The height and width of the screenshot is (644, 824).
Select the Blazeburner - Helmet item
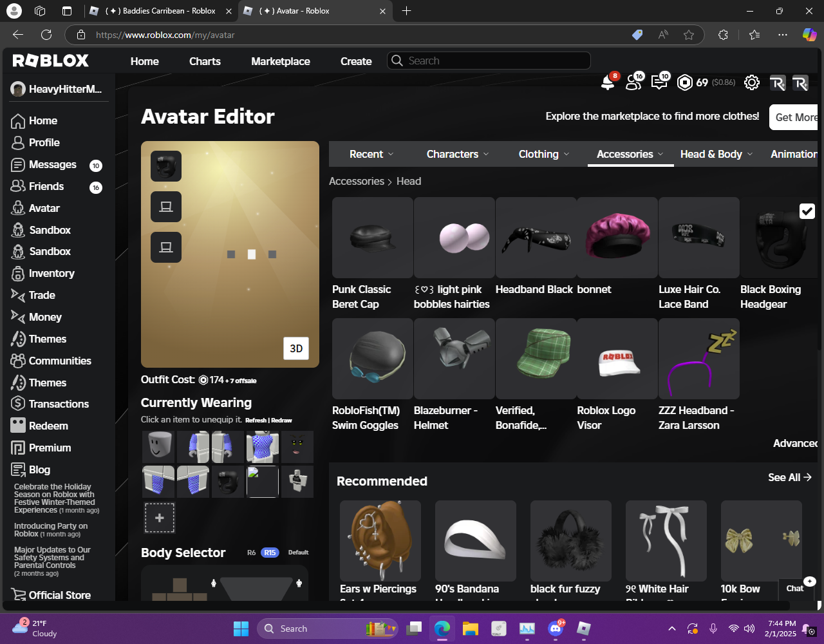[x=454, y=375]
